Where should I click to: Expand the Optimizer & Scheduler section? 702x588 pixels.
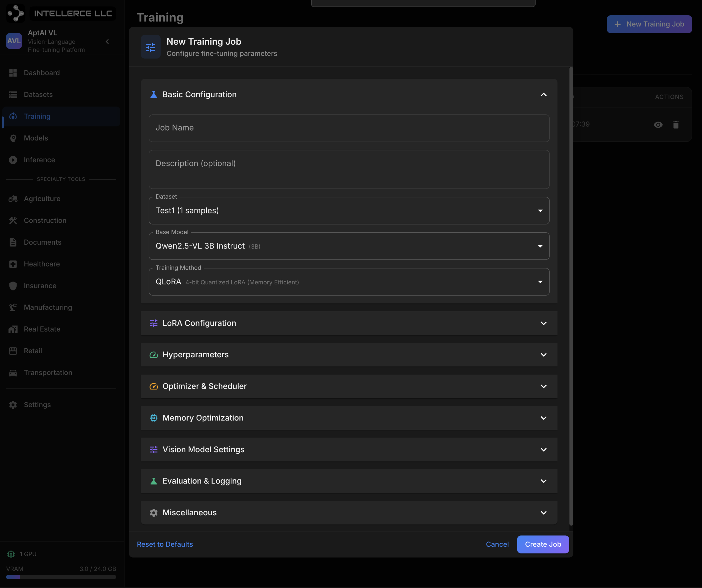click(x=349, y=386)
